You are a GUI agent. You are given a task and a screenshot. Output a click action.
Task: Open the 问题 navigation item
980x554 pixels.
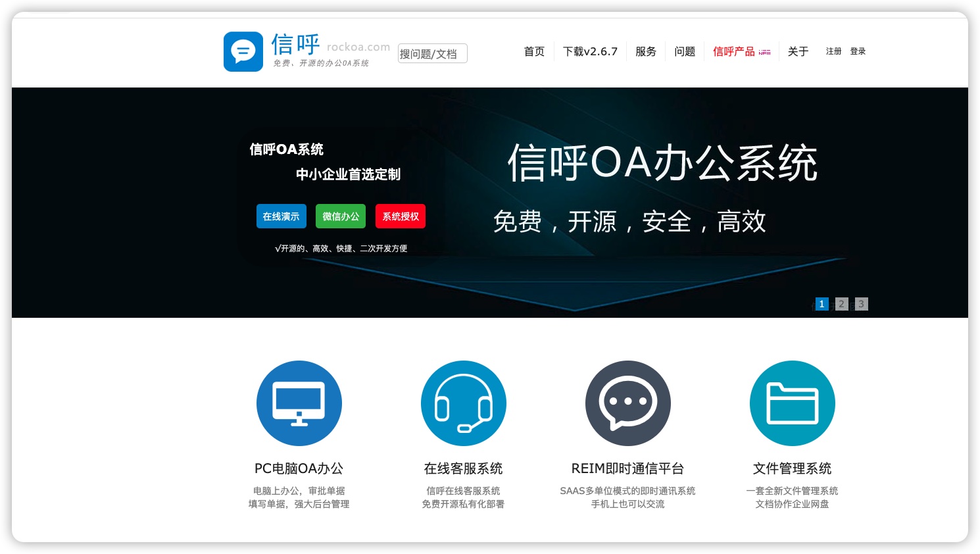tap(685, 51)
